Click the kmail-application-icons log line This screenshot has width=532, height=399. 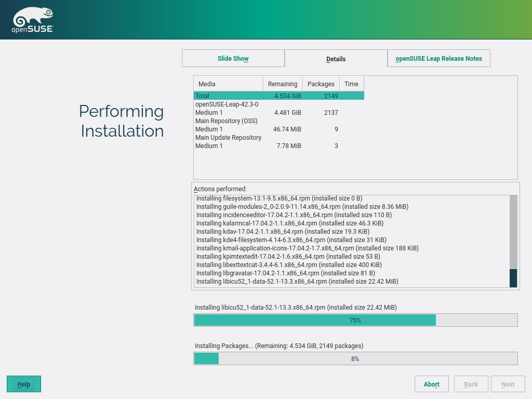pyautogui.click(x=308, y=248)
